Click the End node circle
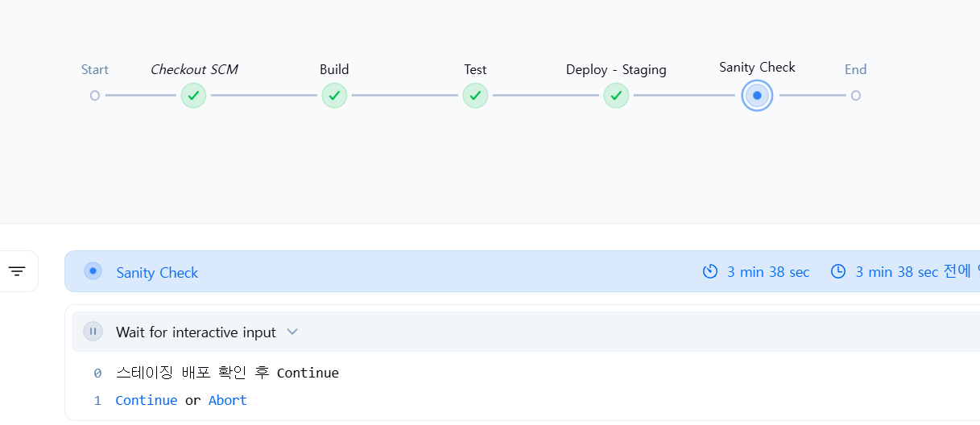 pyautogui.click(x=855, y=95)
